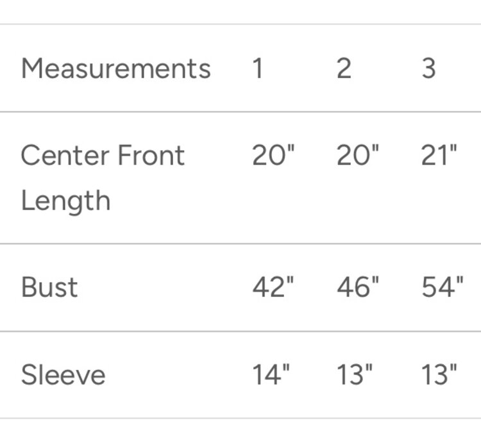Select the 46" Bust measurement
This screenshot has width=481, height=448.
tap(358, 288)
